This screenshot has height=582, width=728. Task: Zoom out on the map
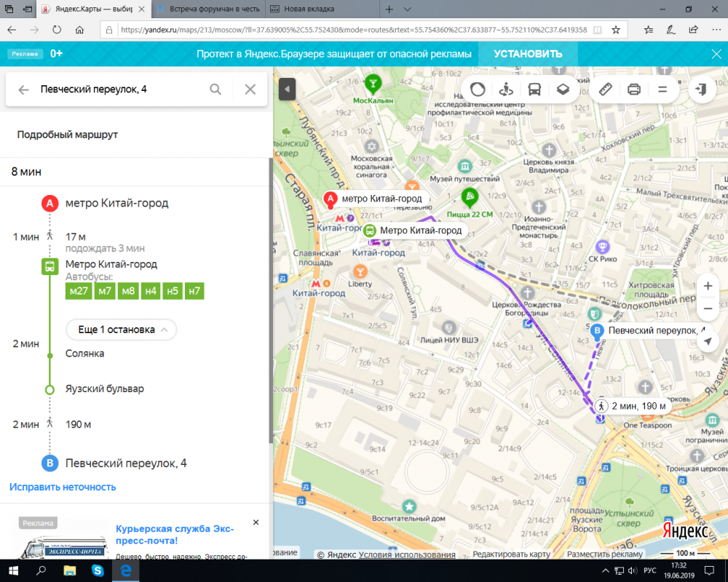708,310
